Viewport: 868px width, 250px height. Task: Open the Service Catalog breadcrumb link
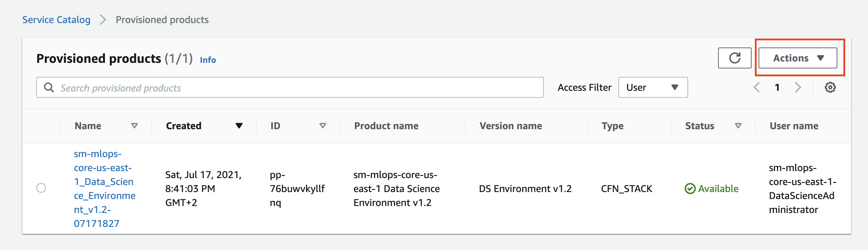coord(56,20)
